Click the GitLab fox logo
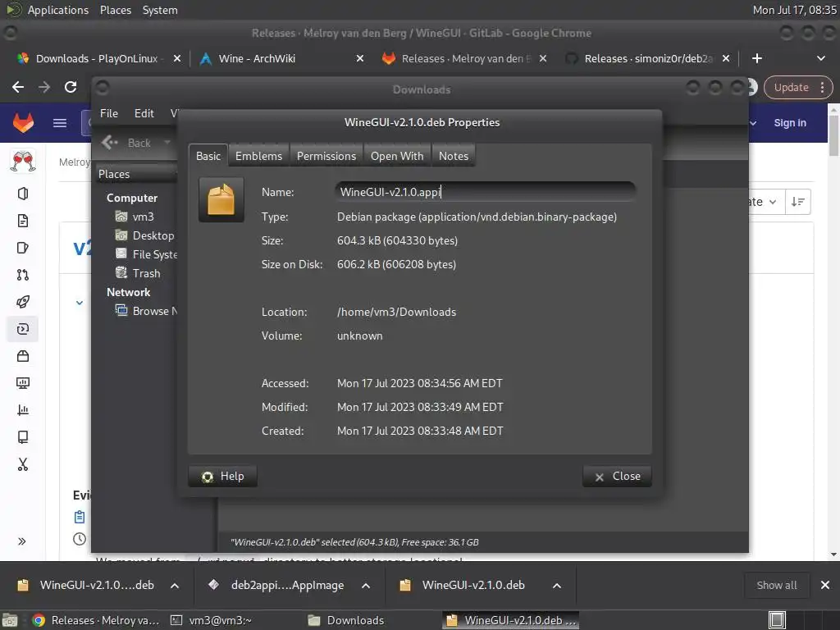The image size is (840, 630). (23, 123)
